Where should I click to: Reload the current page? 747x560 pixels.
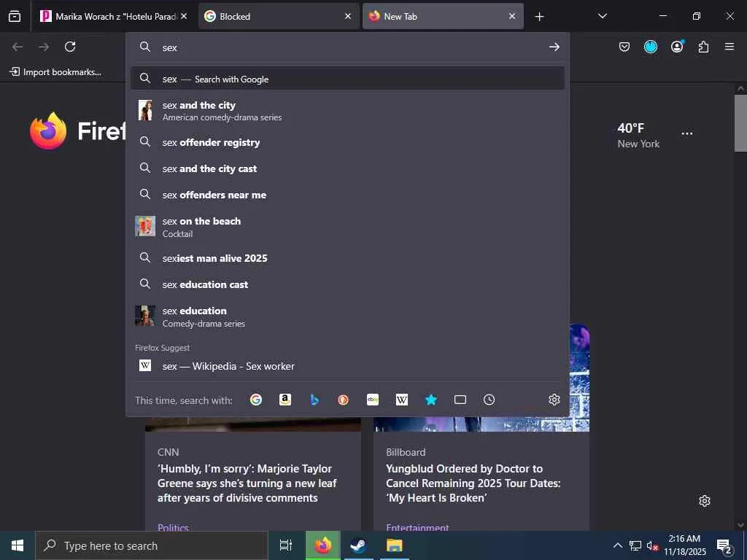[70, 47]
